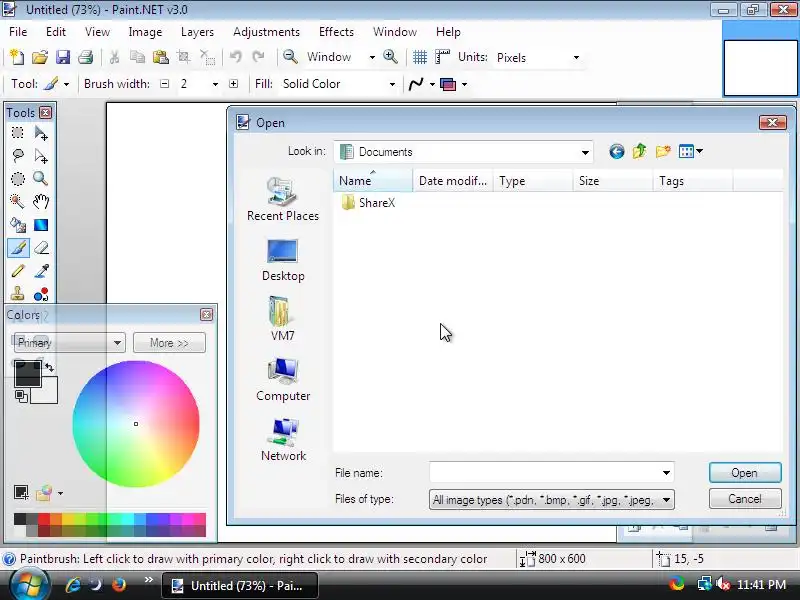Go up one folder level in Open dialog

639,152
